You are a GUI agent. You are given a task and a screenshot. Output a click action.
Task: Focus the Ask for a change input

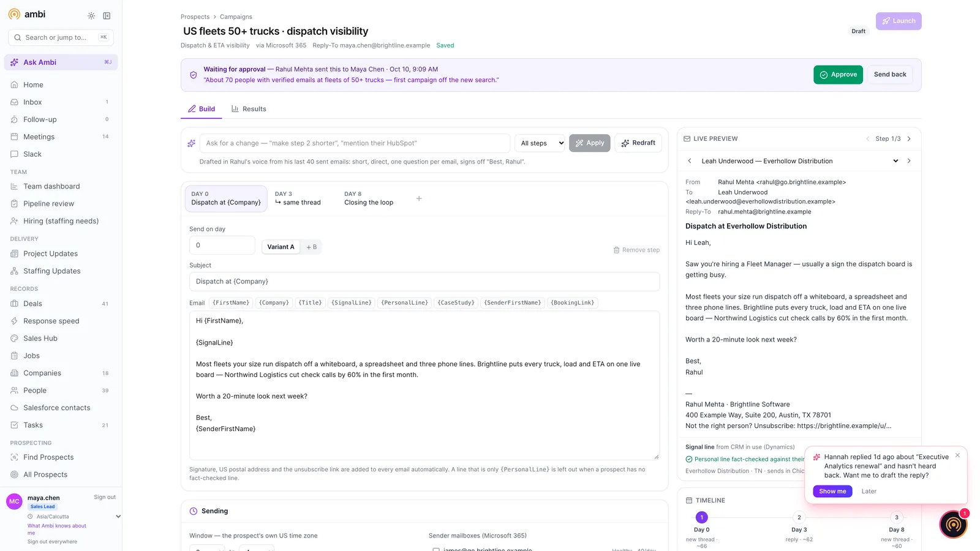coord(355,143)
